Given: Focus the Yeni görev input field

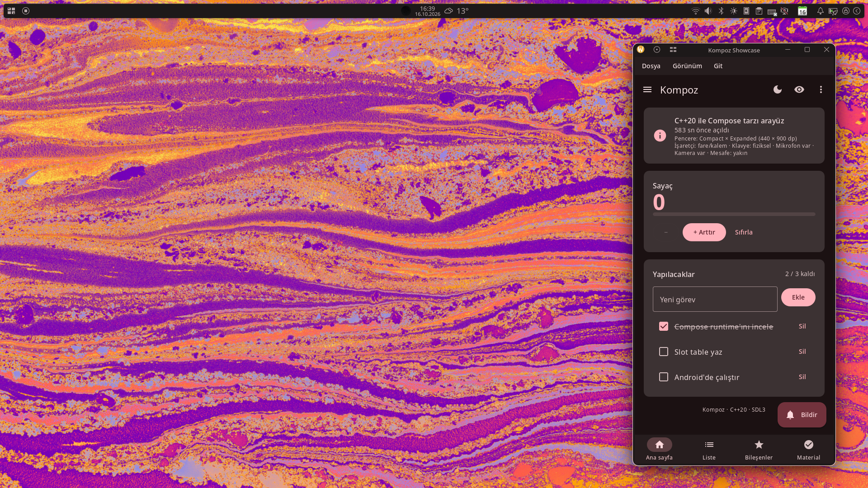Looking at the screenshot, I should click(715, 299).
